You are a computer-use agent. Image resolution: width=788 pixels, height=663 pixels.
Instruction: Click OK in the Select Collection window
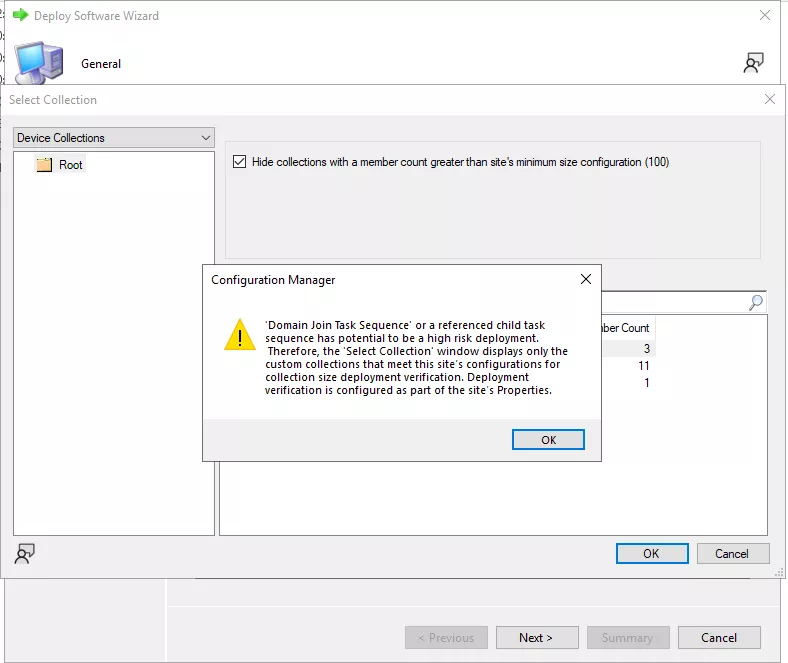pyautogui.click(x=652, y=553)
